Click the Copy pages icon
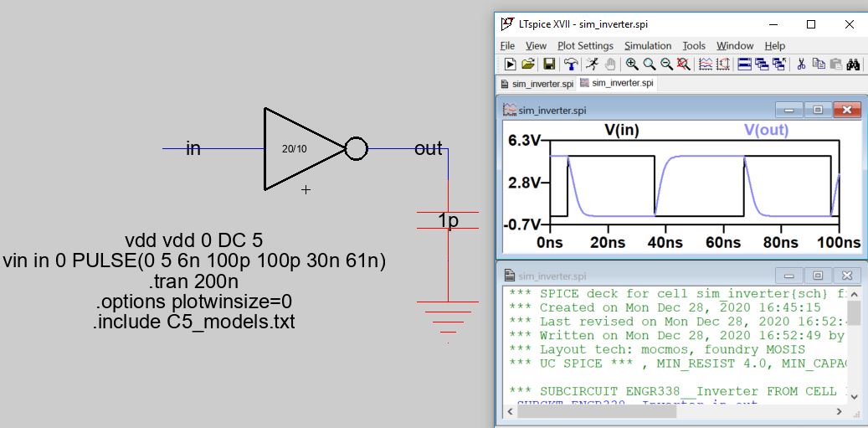The image size is (868, 428). pos(819,64)
